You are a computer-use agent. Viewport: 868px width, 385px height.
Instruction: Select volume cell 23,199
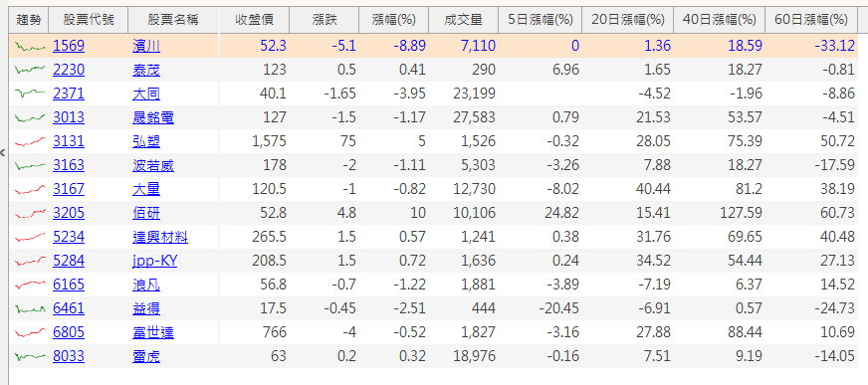pyautogui.click(x=464, y=94)
